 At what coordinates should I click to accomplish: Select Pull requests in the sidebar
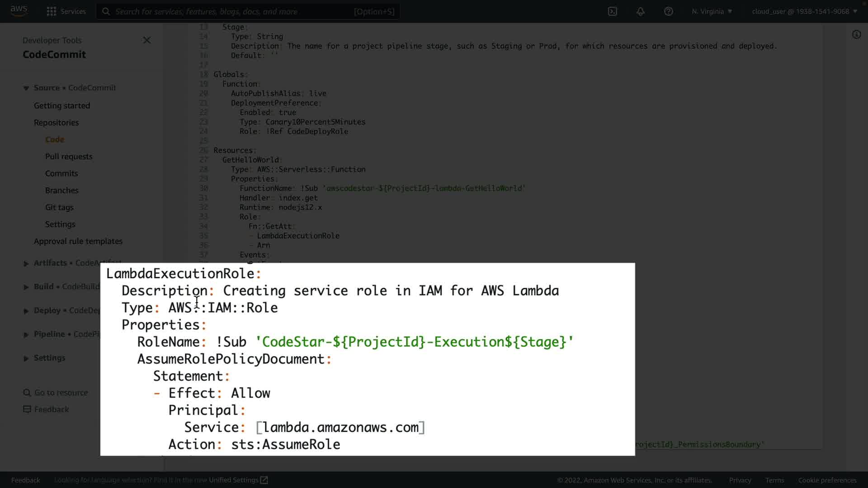[x=69, y=156]
